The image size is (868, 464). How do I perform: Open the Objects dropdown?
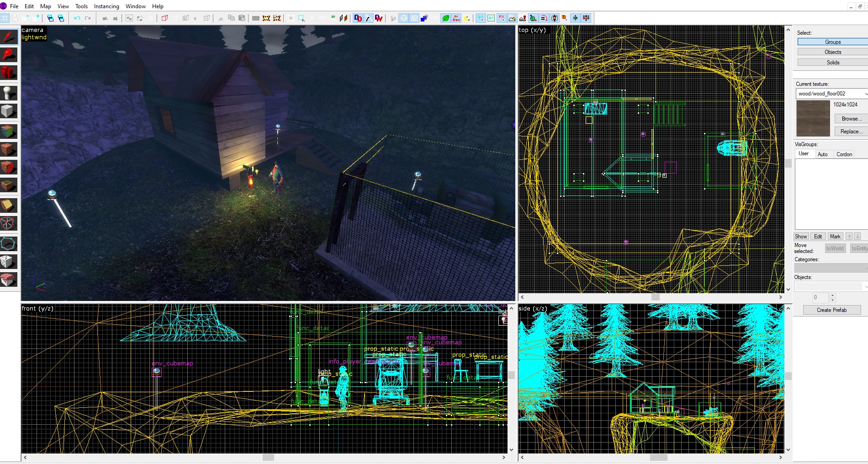click(831, 286)
